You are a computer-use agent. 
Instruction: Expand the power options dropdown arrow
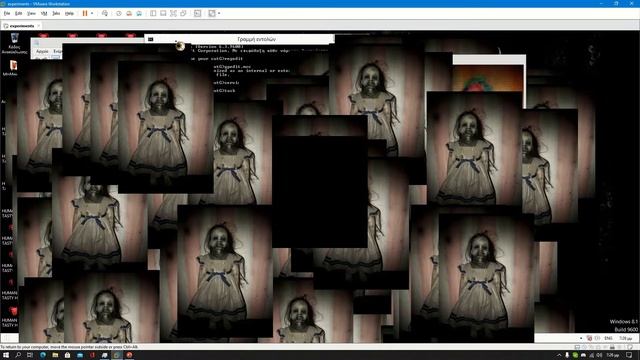tap(92, 13)
